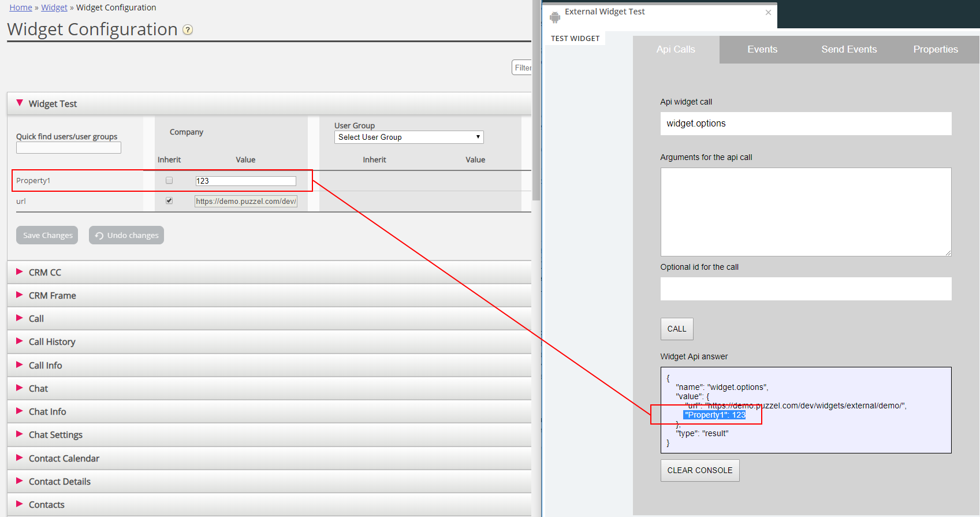Click the CLEAR CONSOLE button

699,470
